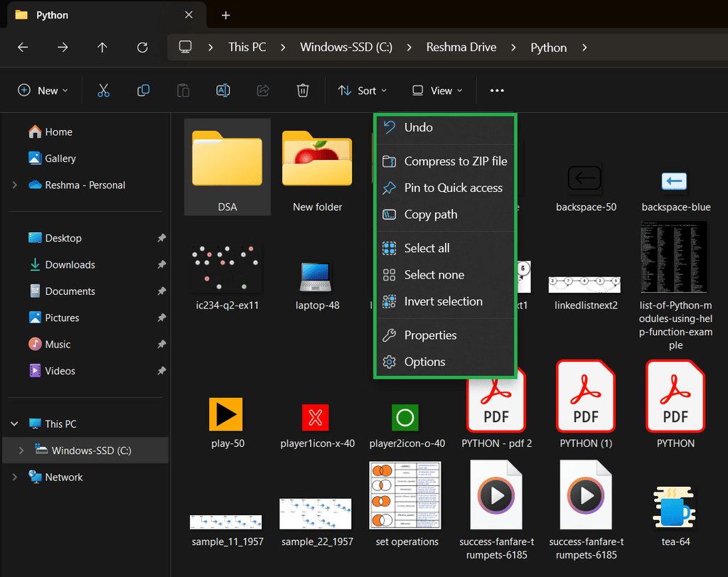Click Select all in the menu
This screenshot has height=577, width=728.
[427, 248]
